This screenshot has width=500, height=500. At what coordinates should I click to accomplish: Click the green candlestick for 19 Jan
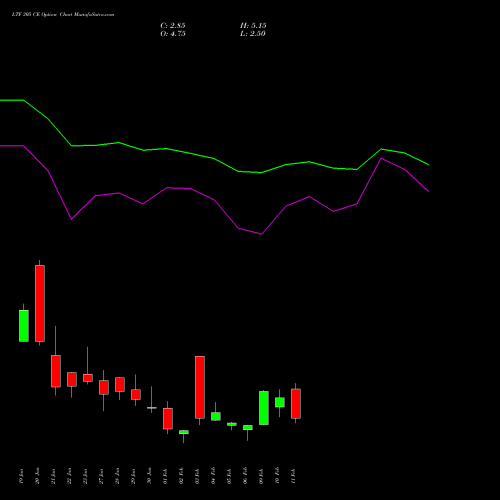pyautogui.click(x=24, y=326)
